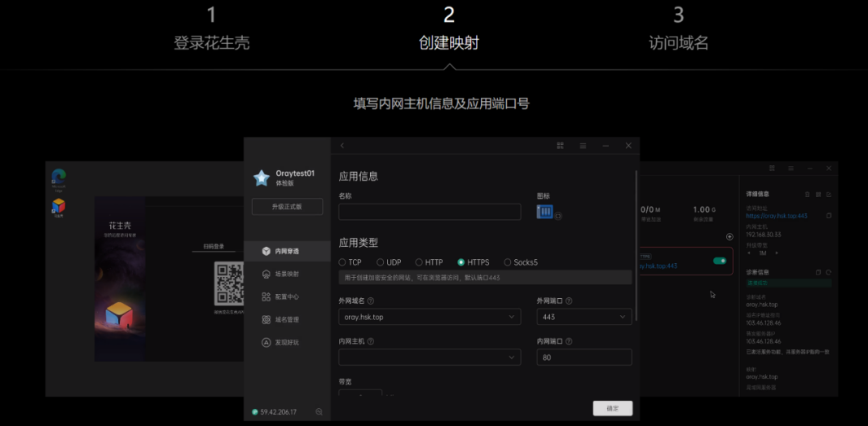Click the copy icon beside 诊断信息
Image resolution: width=868 pixels, height=426 pixels.
pyautogui.click(x=818, y=272)
